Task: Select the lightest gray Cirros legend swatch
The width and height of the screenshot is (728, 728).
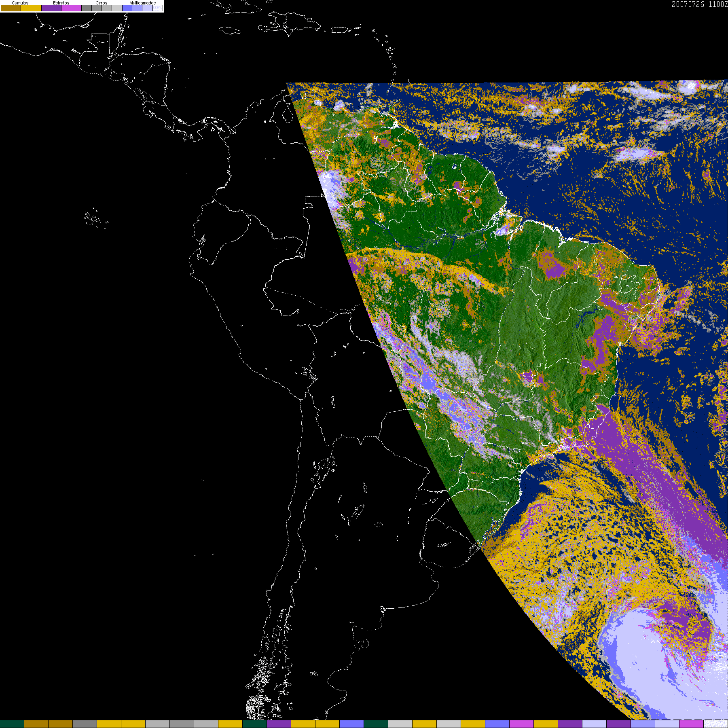Action: [x=117, y=8]
